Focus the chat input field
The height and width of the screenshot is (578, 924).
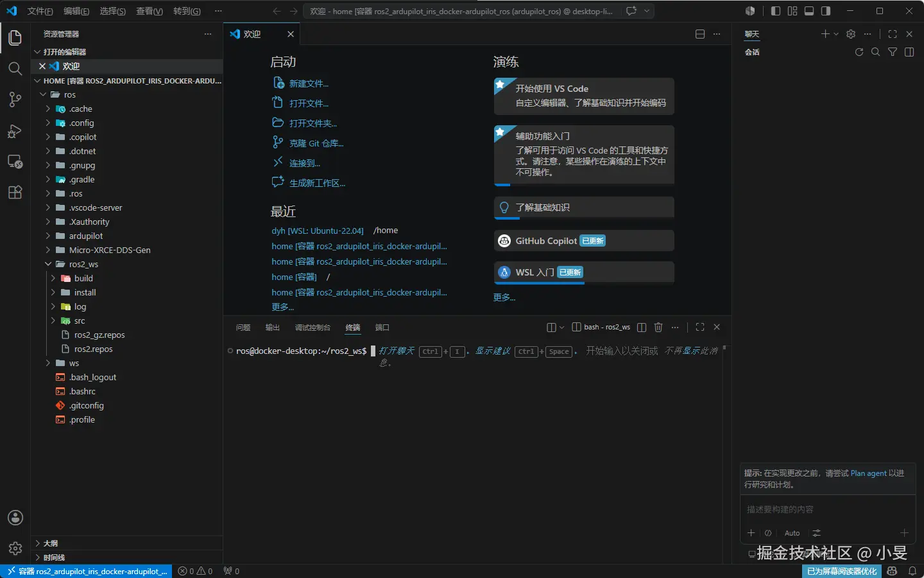click(828, 509)
